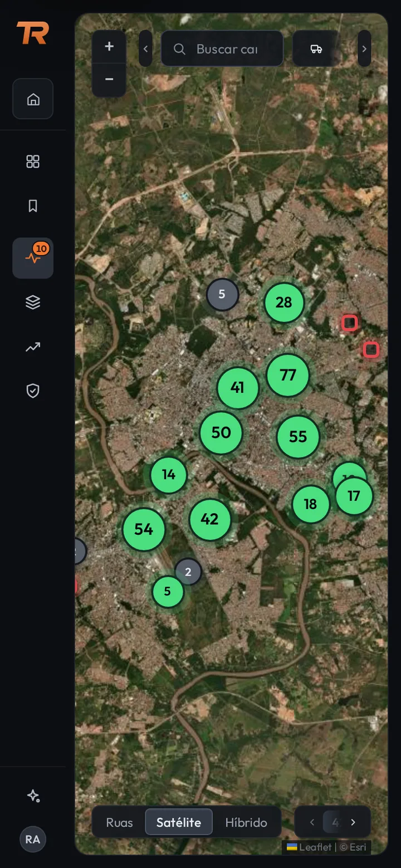Open green cluster marker 5 near bottom
The height and width of the screenshot is (868, 401).
click(168, 592)
